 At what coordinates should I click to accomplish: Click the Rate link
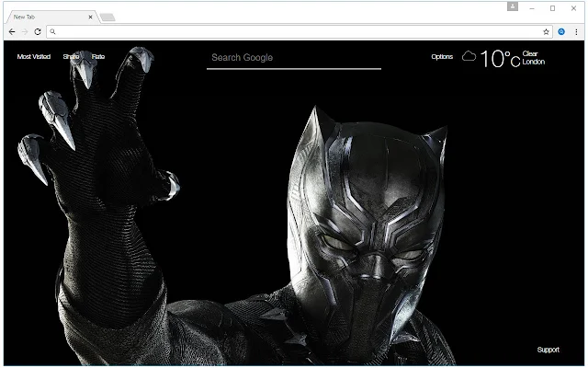coord(98,56)
